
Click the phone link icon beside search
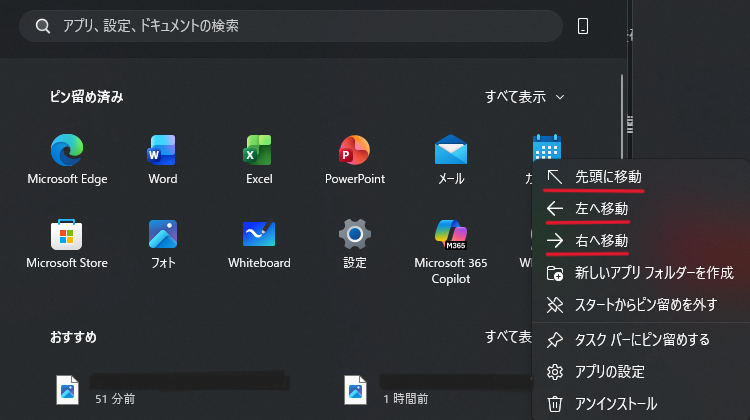[583, 26]
